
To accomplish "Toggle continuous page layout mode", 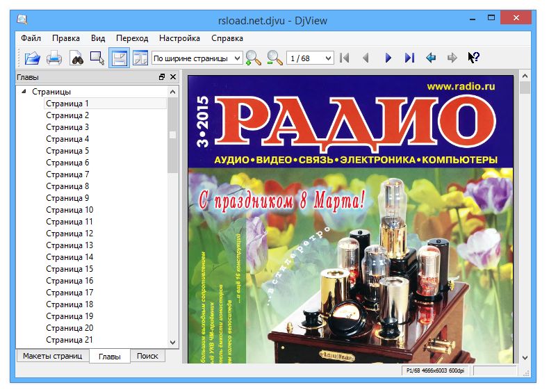I will 119,58.
